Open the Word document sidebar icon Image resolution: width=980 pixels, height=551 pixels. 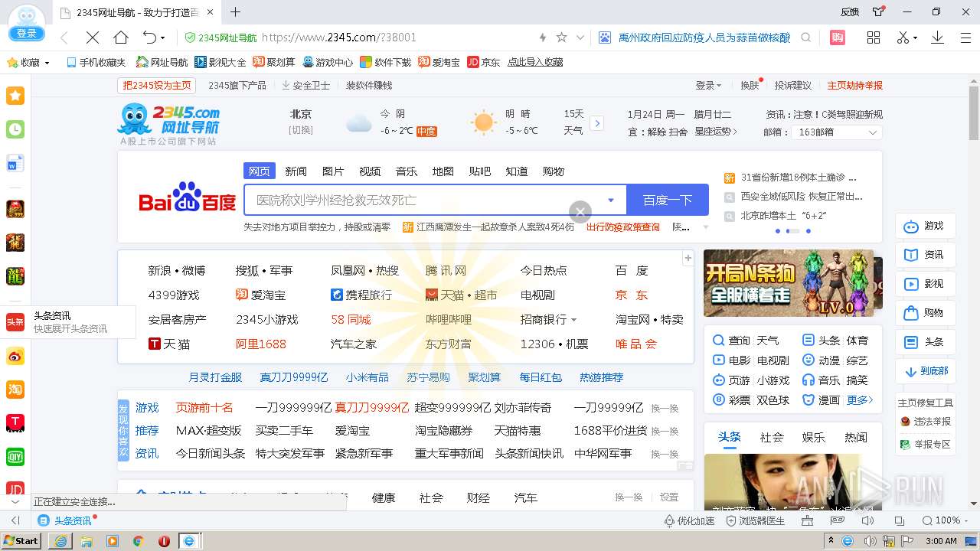tap(15, 163)
